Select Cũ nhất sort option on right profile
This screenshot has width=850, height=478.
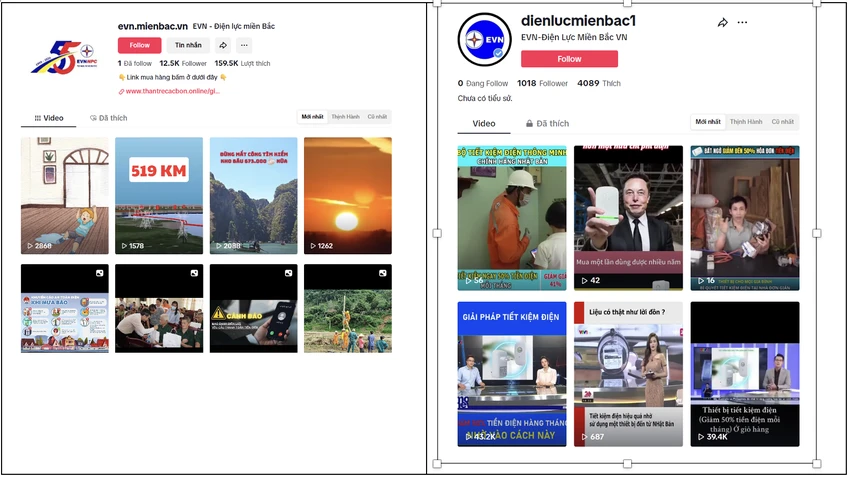point(782,122)
